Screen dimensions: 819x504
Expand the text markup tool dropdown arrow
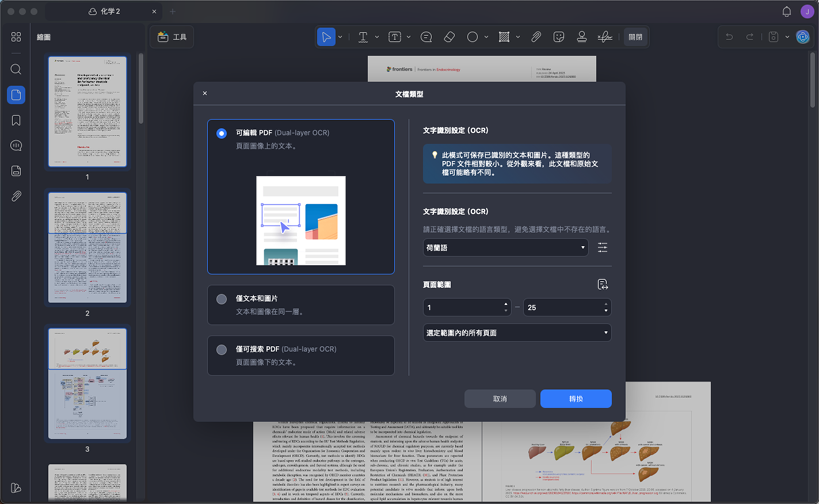[x=377, y=37]
